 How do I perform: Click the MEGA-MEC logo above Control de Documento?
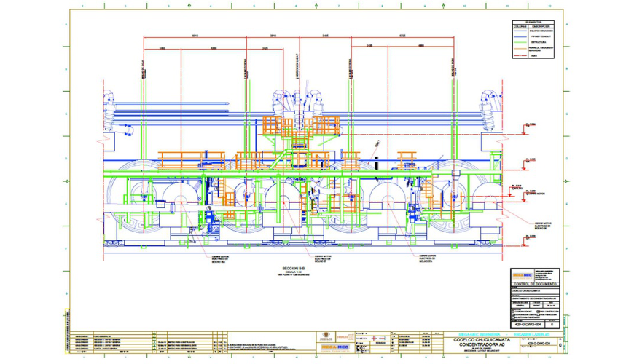coord(522,275)
